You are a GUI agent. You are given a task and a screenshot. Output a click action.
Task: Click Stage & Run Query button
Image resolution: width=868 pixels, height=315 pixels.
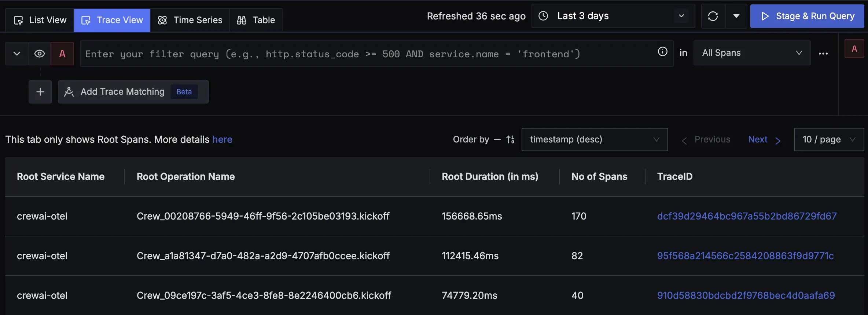(x=807, y=16)
